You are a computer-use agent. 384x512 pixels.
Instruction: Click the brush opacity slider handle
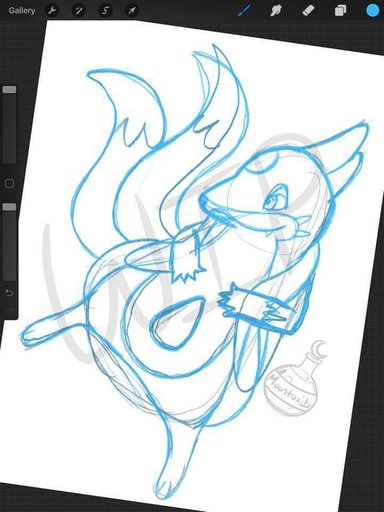9,207
